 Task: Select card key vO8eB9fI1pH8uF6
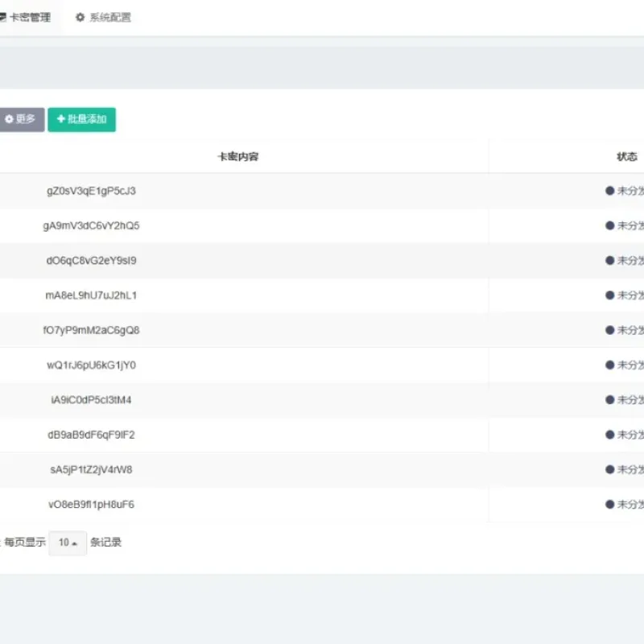(91, 505)
